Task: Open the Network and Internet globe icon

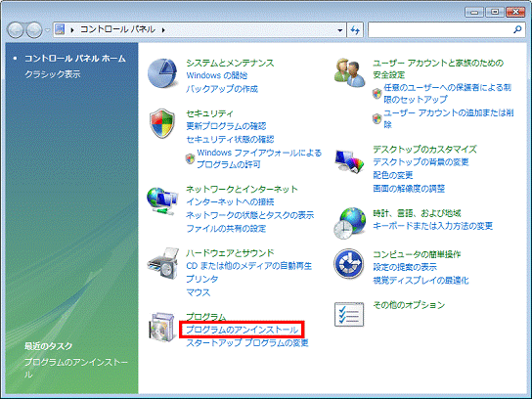Action: pyautogui.click(x=162, y=200)
